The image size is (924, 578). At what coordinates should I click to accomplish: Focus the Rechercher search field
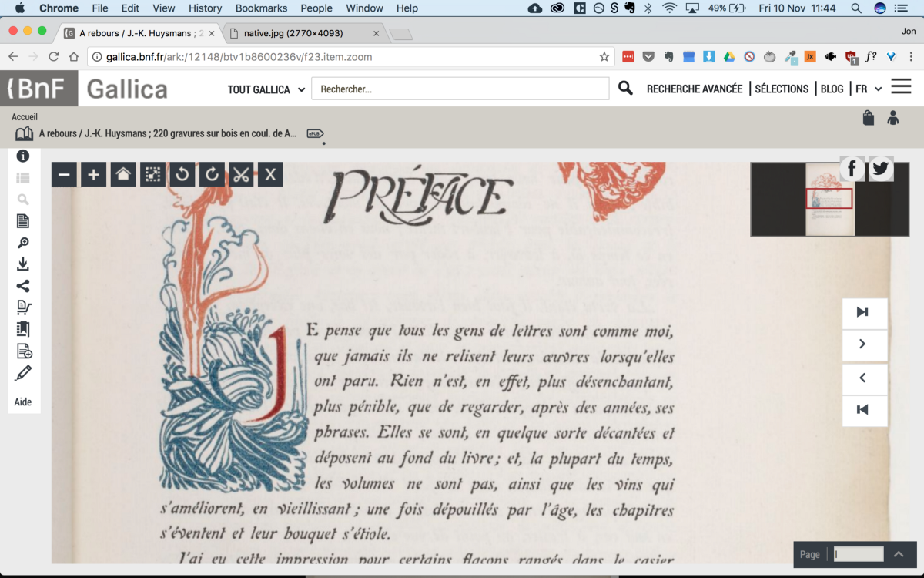pyautogui.click(x=460, y=89)
